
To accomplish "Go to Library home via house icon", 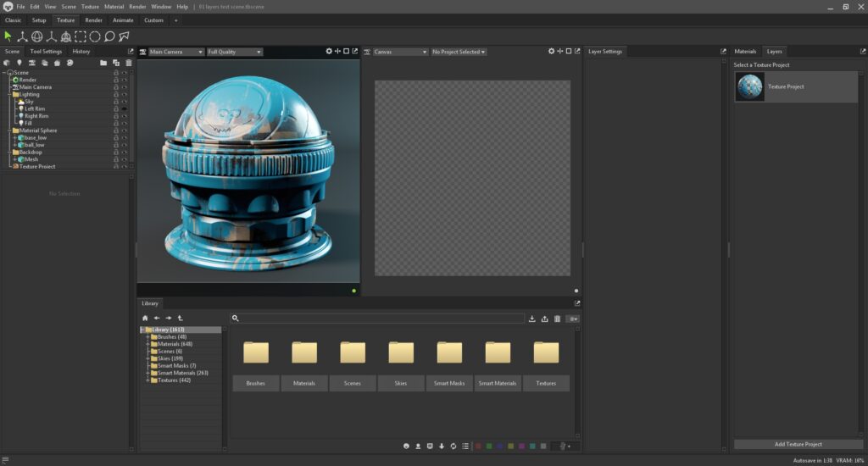I will pyautogui.click(x=145, y=319).
